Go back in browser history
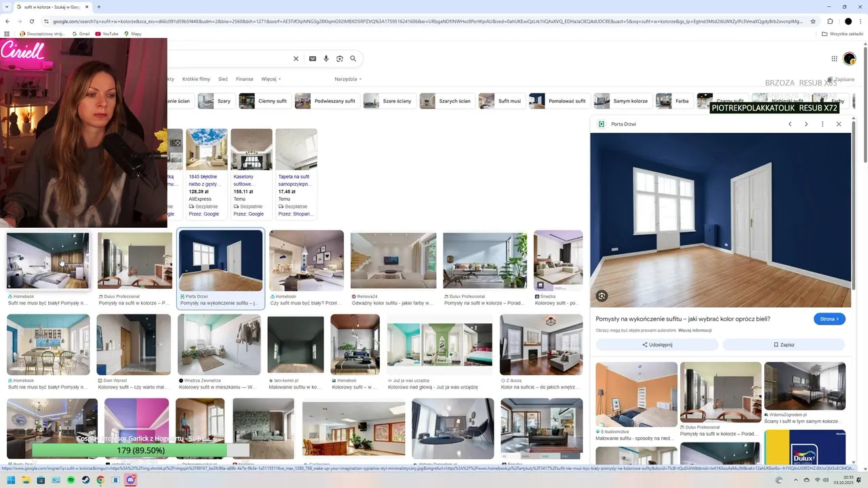The width and height of the screenshot is (868, 488). pyautogui.click(x=7, y=21)
